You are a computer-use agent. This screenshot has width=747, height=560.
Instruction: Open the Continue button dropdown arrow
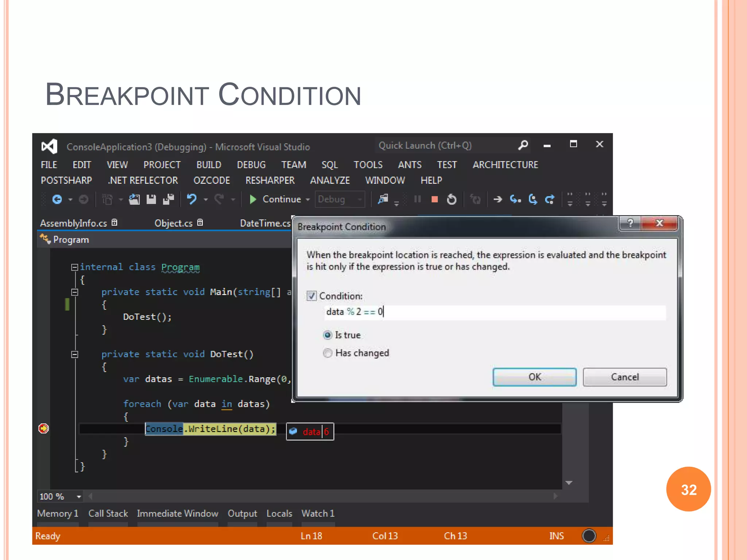tap(308, 200)
